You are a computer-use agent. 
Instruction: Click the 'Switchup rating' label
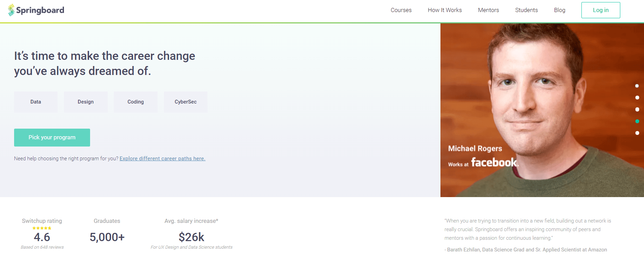[x=42, y=221]
